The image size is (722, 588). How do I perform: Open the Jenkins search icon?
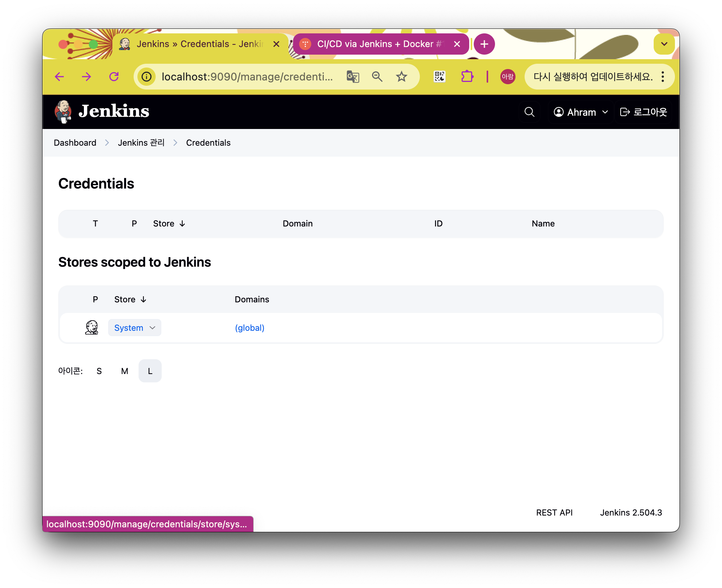point(529,112)
